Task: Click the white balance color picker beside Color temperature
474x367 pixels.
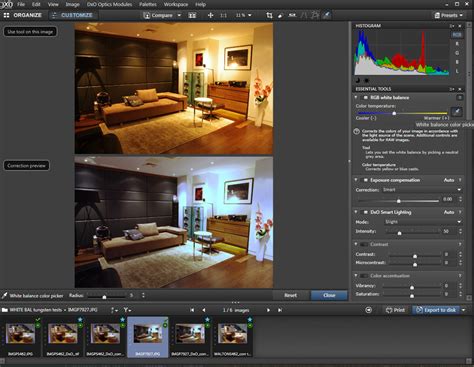Action: (457, 111)
